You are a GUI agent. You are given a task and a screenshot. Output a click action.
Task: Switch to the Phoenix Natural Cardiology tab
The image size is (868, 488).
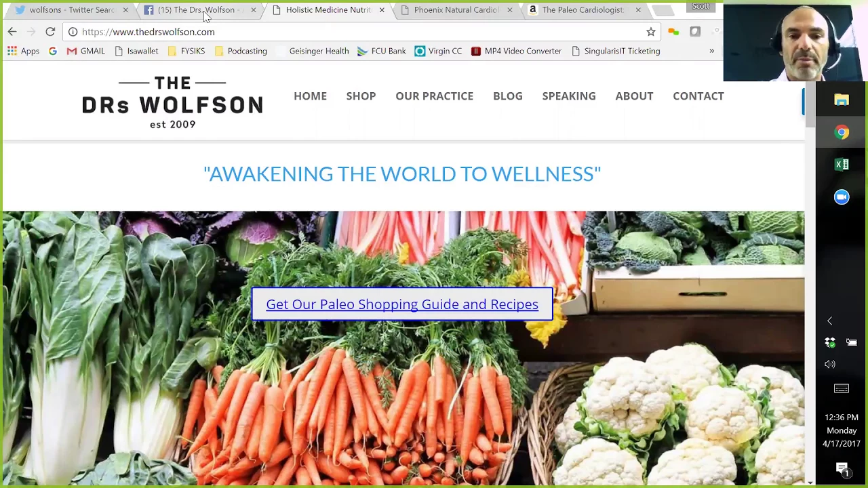(x=456, y=10)
